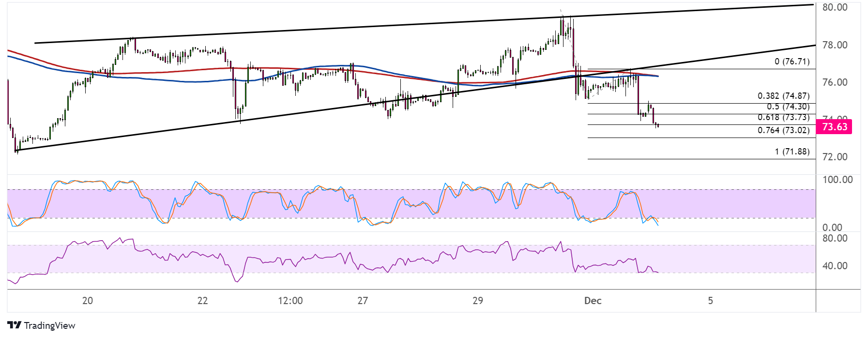Click the 80.00 price axis label
The image size is (868, 338).
point(835,7)
